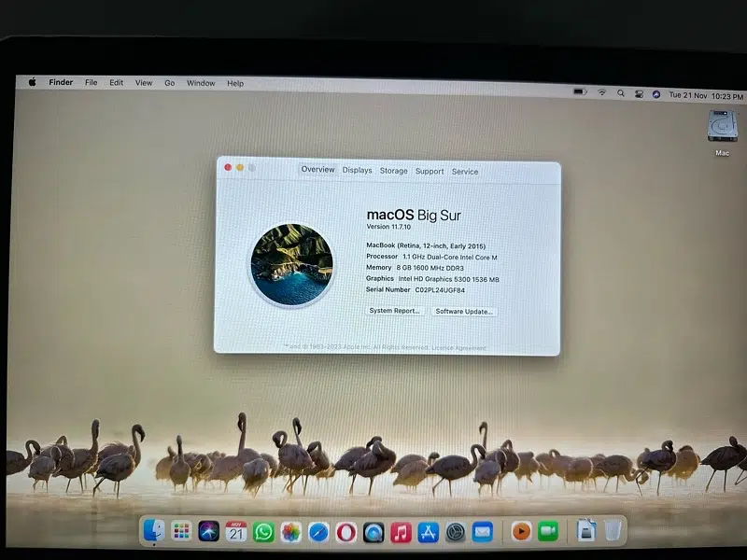Open the document stack in the Dock

click(x=586, y=530)
